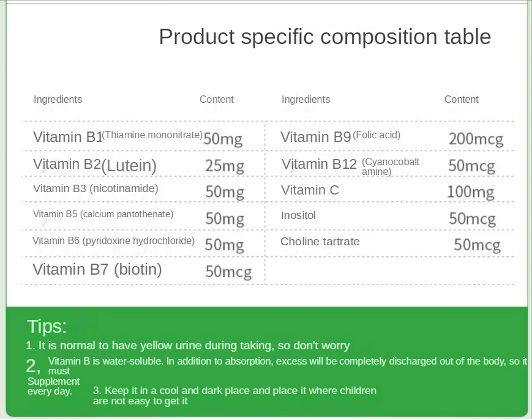Click the 25mg content for Vitamin B2
This screenshot has height=419, width=532.
pyautogui.click(x=224, y=166)
